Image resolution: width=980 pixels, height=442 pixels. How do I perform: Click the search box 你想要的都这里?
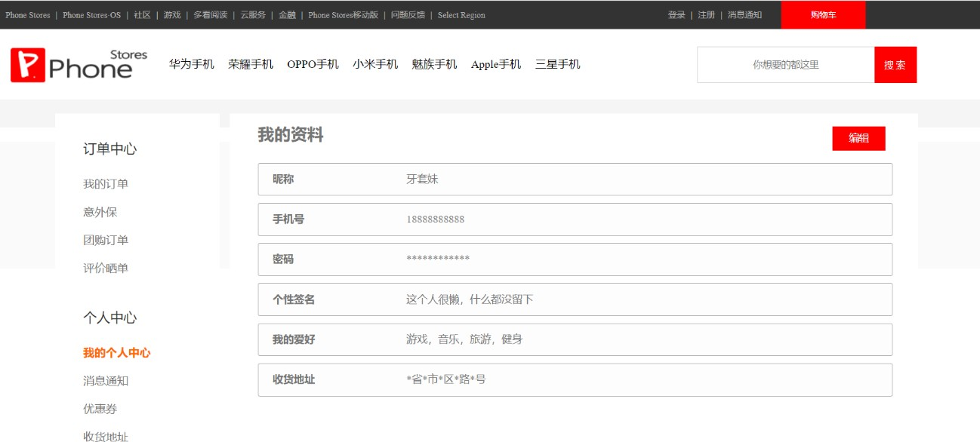[x=785, y=65]
